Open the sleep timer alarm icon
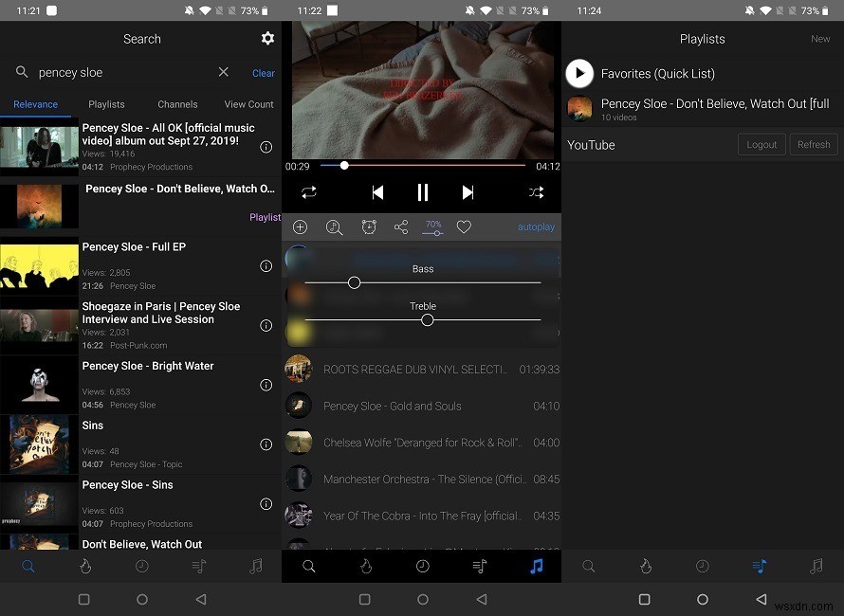Image resolution: width=844 pixels, height=616 pixels. point(369,227)
